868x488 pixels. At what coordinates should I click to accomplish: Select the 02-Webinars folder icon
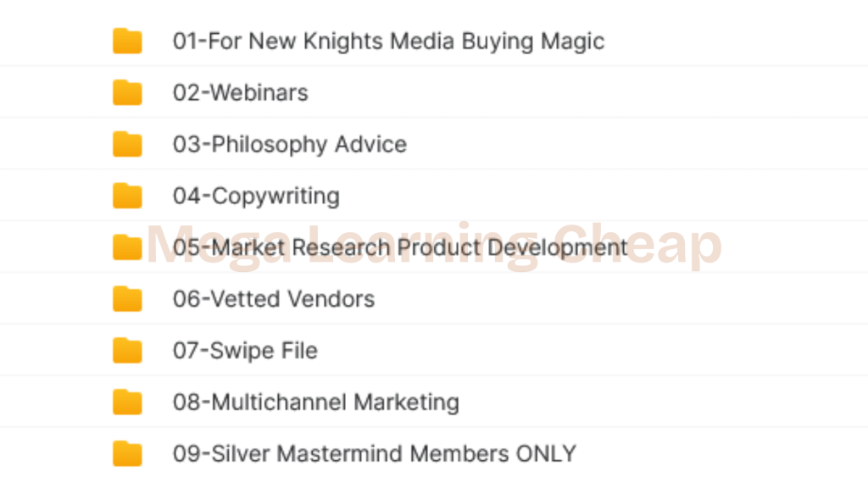coord(127,92)
